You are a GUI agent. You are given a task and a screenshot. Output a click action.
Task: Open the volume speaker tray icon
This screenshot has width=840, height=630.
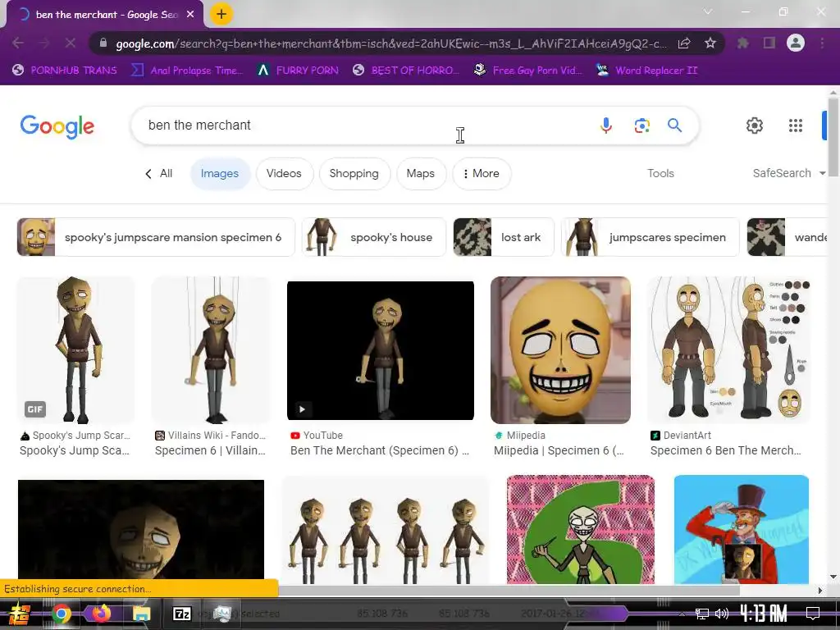point(722,614)
